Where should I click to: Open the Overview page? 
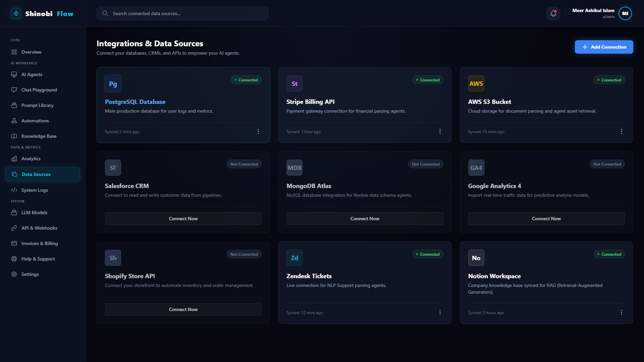(43, 52)
